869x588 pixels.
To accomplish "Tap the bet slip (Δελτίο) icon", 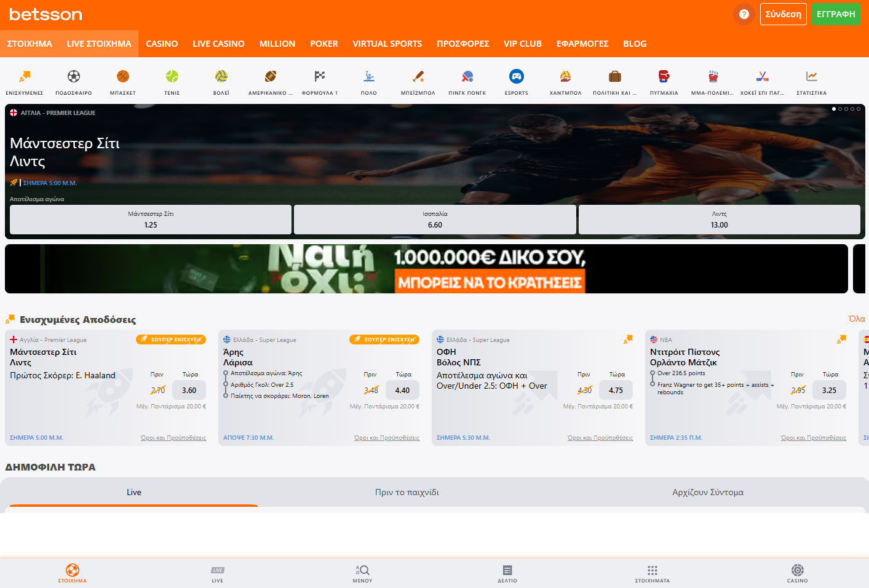I will [x=507, y=573].
